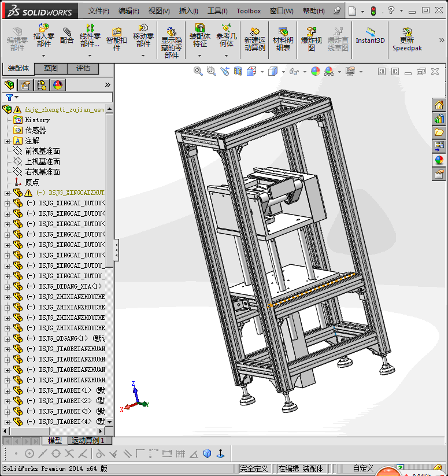Open dropdown under 移动零部件 button
This screenshot has height=476, width=448.
[143, 56]
